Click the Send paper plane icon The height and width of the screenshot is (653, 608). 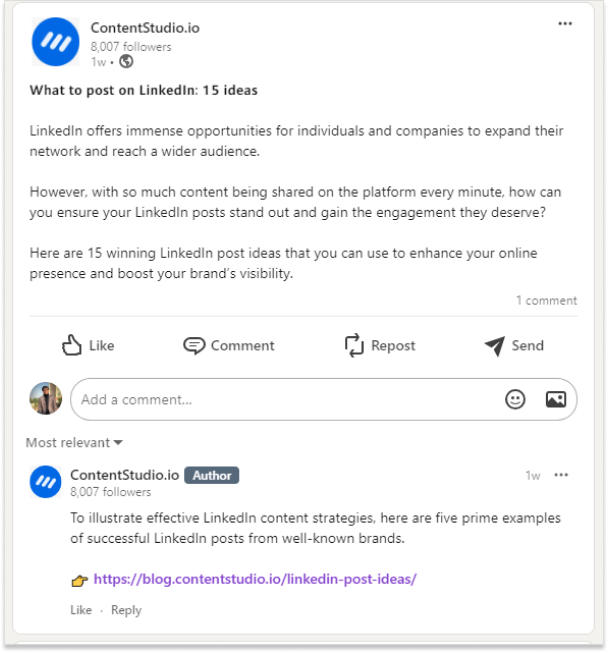(495, 346)
